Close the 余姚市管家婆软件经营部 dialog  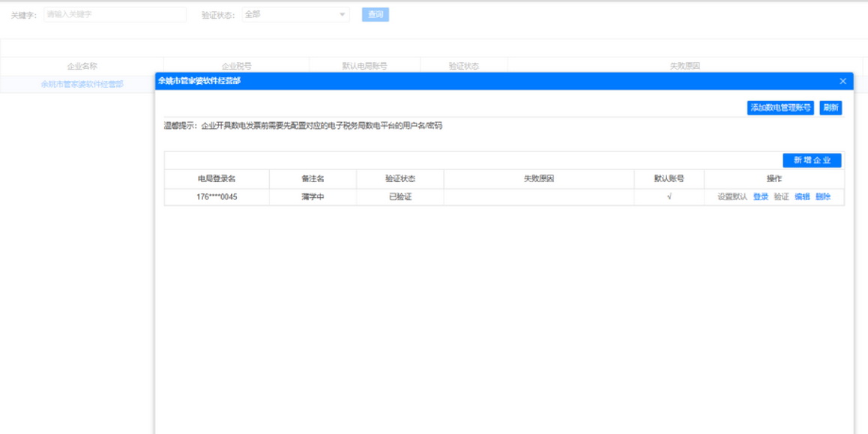click(843, 81)
